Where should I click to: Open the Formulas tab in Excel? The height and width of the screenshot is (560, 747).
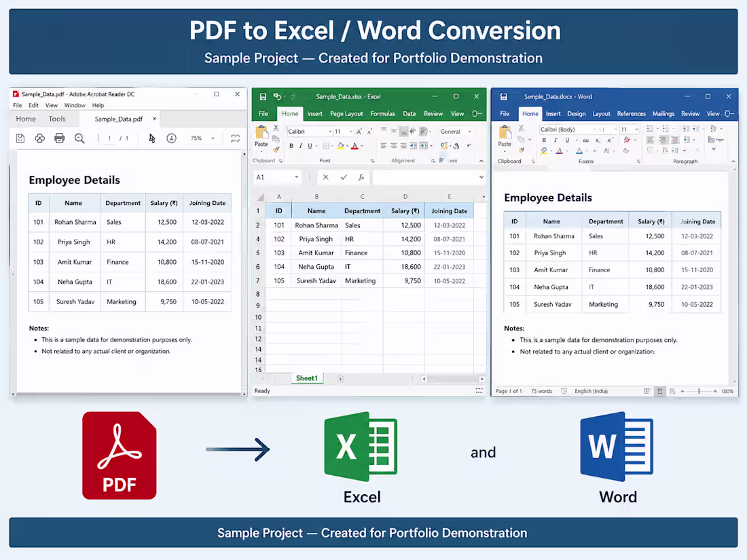point(382,114)
